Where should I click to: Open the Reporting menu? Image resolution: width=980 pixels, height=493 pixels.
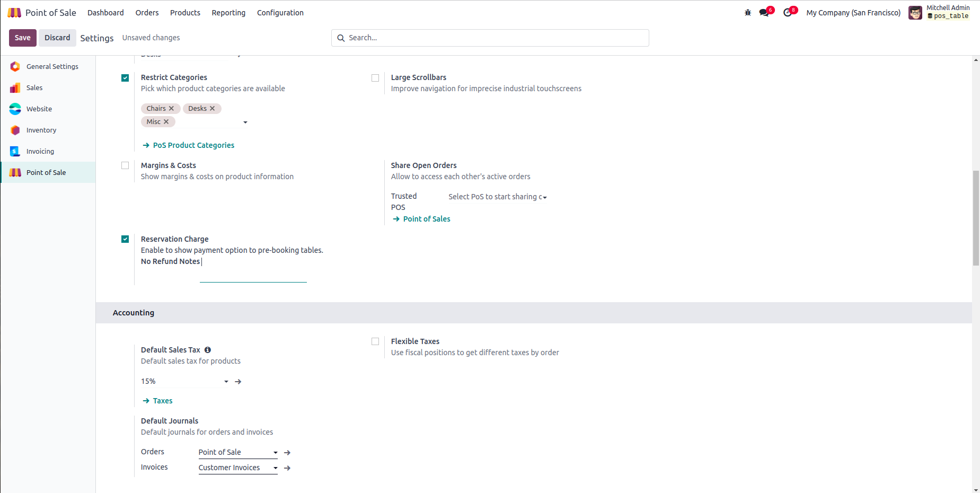pyautogui.click(x=228, y=13)
